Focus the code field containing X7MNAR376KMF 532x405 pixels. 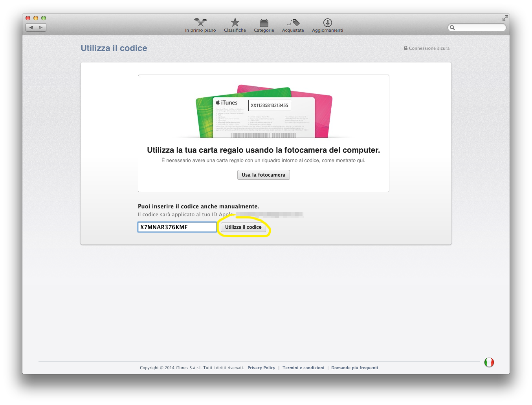click(x=177, y=227)
